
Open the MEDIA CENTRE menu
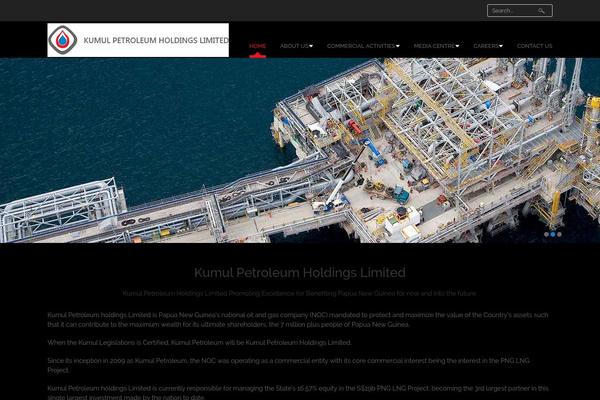tap(434, 46)
